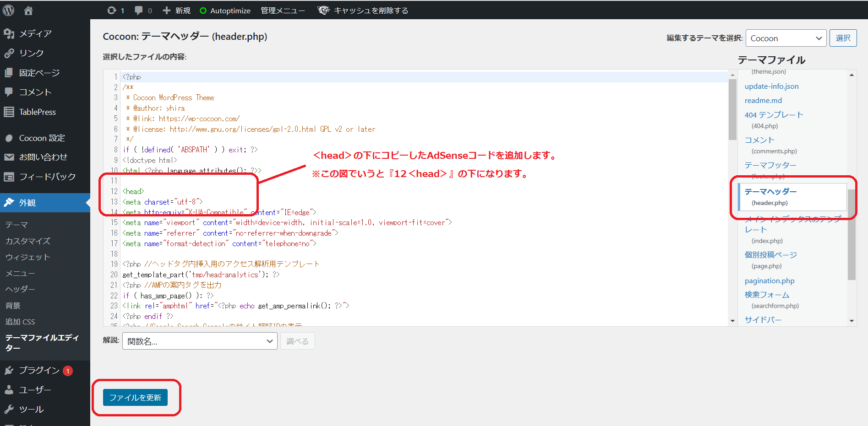Open the Cocoon theme selection dropdown

tap(786, 38)
